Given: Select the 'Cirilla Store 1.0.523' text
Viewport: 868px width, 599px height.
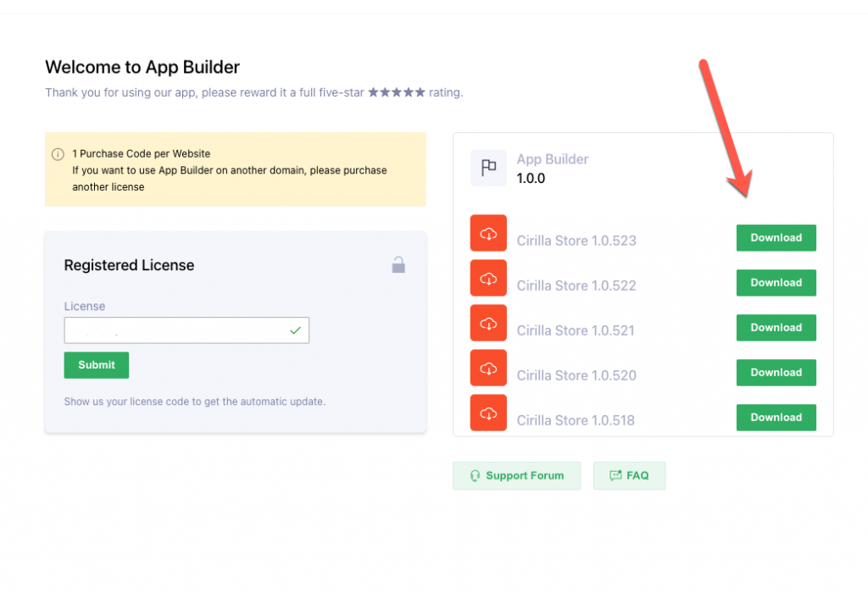Looking at the screenshot, I should (x=576, y=241).
